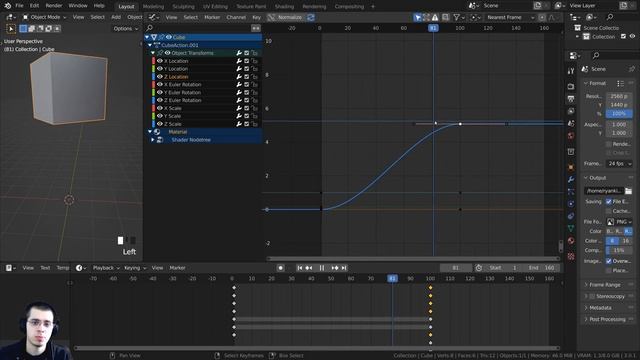Toggle the File Extensions checkbox under Saving
This screenshot has width=640, height=360.
[609, 202]
